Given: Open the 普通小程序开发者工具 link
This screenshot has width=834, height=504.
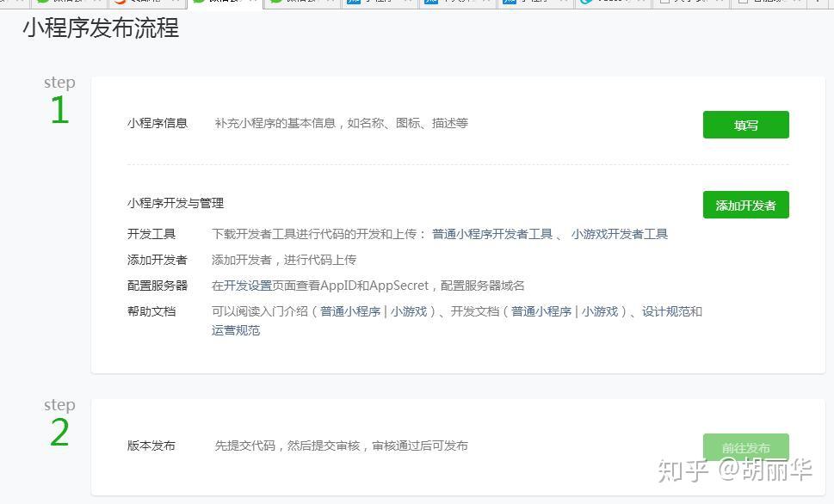Looking at the screenshot, I should 507,233.
